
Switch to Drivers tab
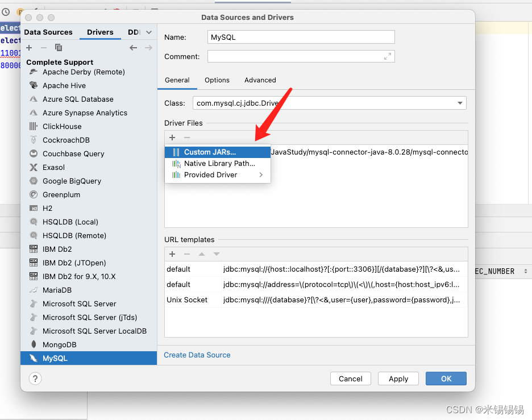click(x=100, y=32)
